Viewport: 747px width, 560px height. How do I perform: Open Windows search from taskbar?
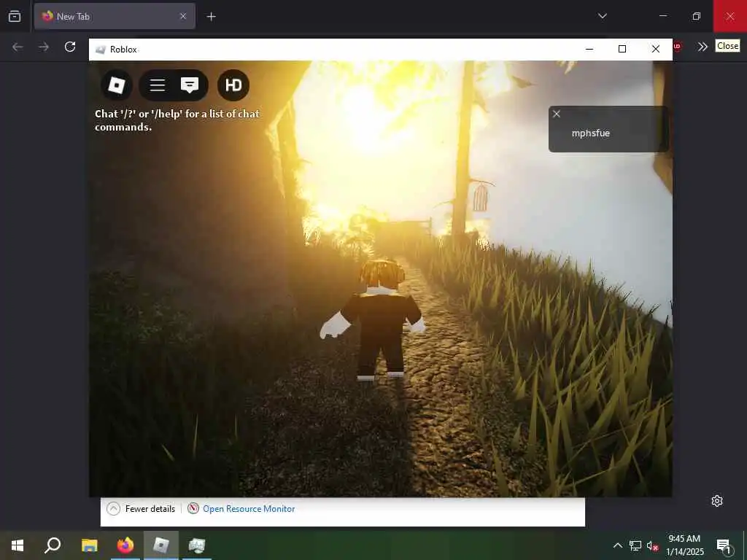point(53,545)
